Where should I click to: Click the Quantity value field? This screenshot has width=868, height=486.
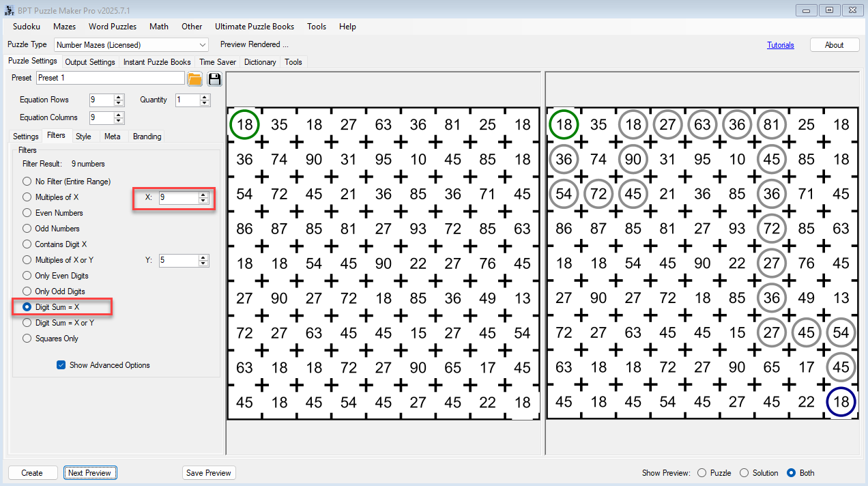(188, 100)
